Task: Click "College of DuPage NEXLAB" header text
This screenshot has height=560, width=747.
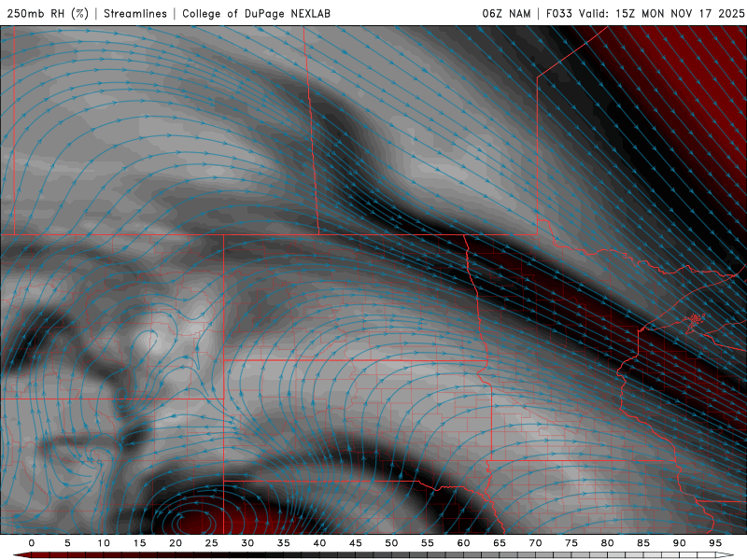Action: click(x=256, y=13)
